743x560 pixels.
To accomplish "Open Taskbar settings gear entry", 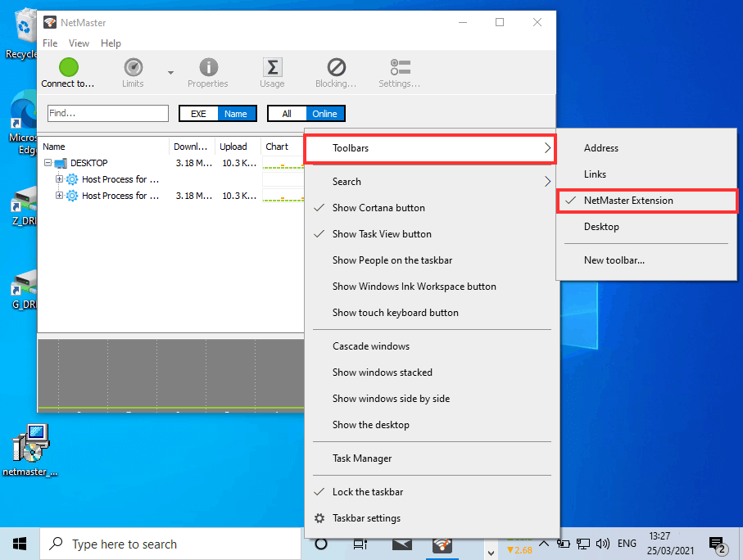I will tap(432, 518).
